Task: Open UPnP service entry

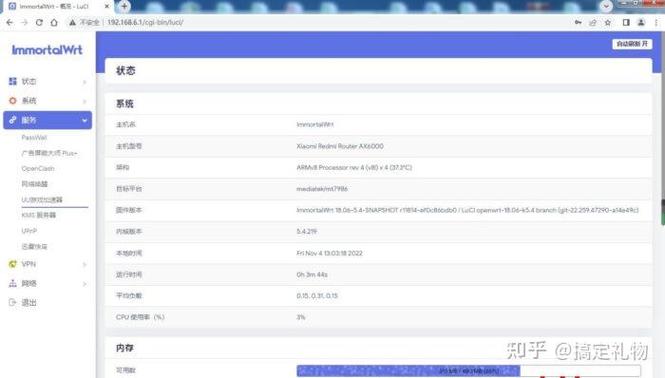Action: click(x=29, y=231)
